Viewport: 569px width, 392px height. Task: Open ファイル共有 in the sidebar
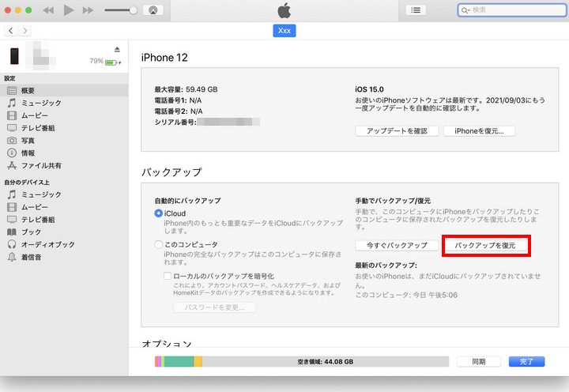[64, 165]
